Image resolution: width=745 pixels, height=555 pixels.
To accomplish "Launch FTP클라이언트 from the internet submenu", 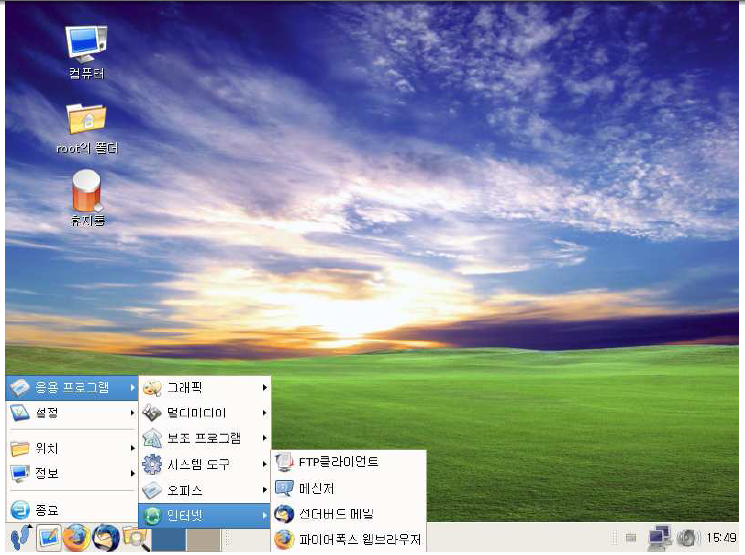I will [x=349, y=462].
